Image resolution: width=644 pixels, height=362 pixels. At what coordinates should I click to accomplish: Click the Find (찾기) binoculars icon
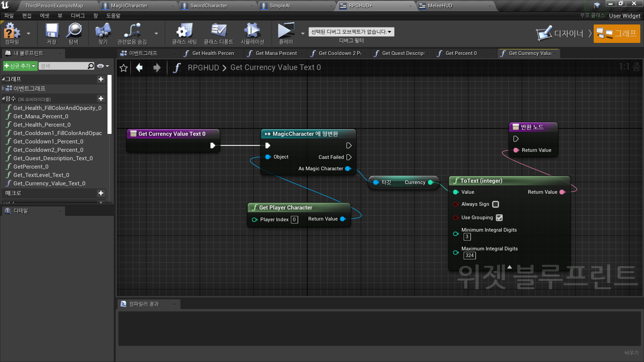coord(103,31)
